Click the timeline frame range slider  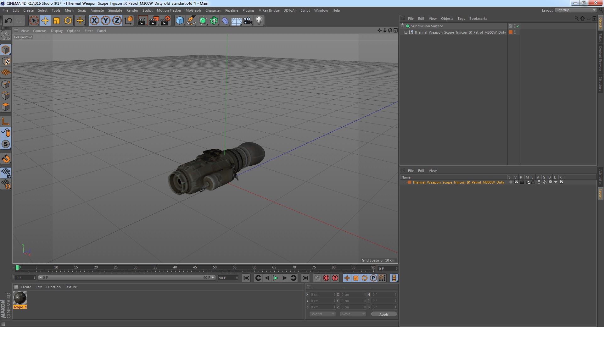[x=127, y=278]
